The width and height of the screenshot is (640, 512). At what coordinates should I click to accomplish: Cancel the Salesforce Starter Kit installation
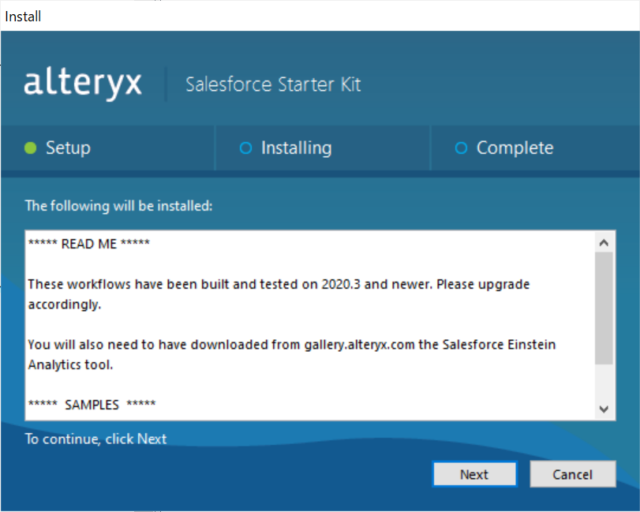[x=573, y=474]
